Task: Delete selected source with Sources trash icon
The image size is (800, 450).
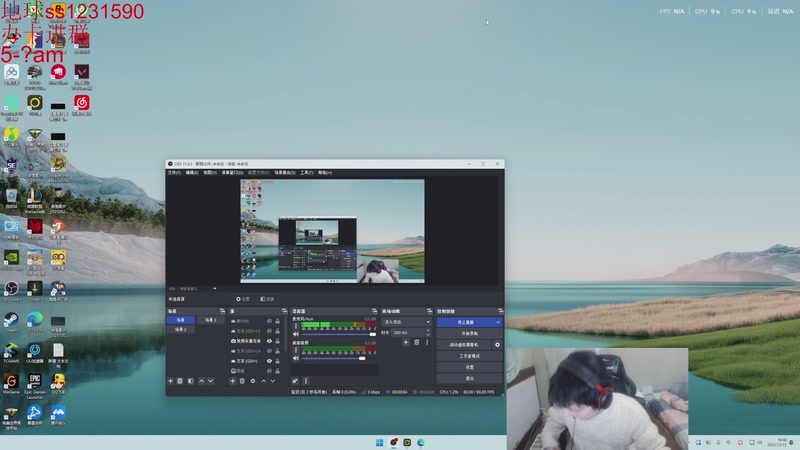Action: point(242,381)
